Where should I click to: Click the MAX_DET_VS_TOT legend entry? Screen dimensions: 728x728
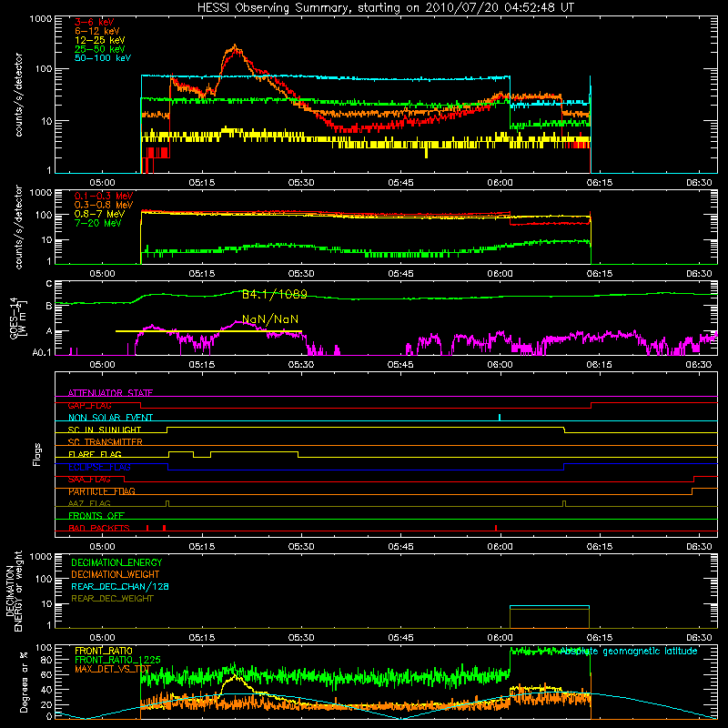[x=113, y=670]
